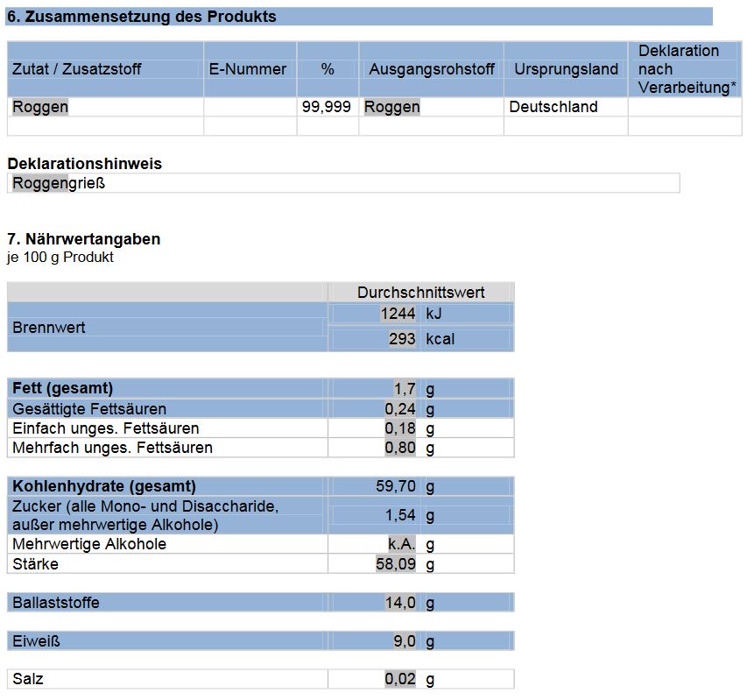Select the Ballaststoffe value 14,0
This screenshot has width=747, height=700.
(400, 603)
